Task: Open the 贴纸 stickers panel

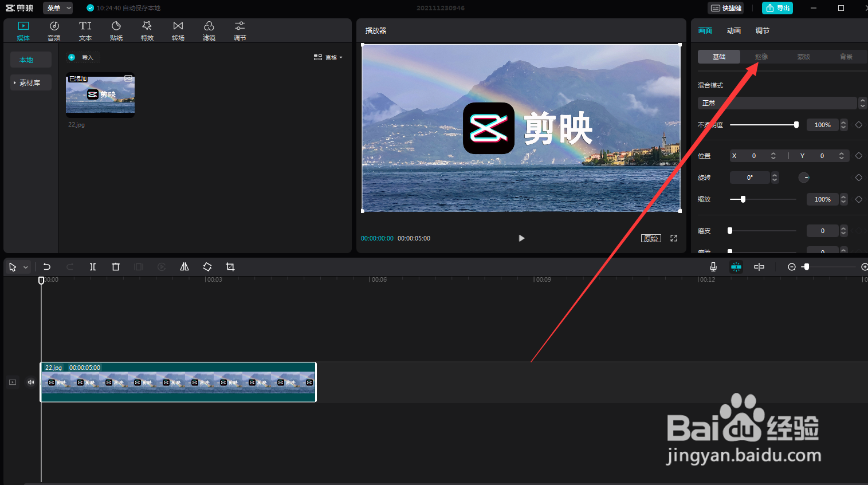Action: click(x=116, y=31)
